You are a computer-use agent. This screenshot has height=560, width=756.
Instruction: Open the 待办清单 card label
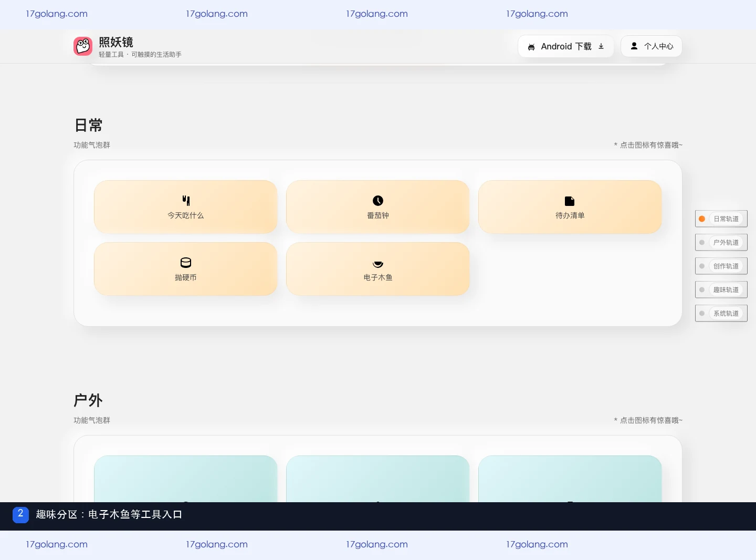tap(570, 215)
